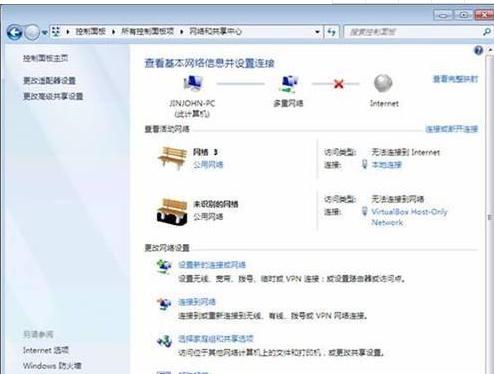Open Internet Options link in sidebar
Viewport: 494px width, 374px height.
(x=46, y=350)
